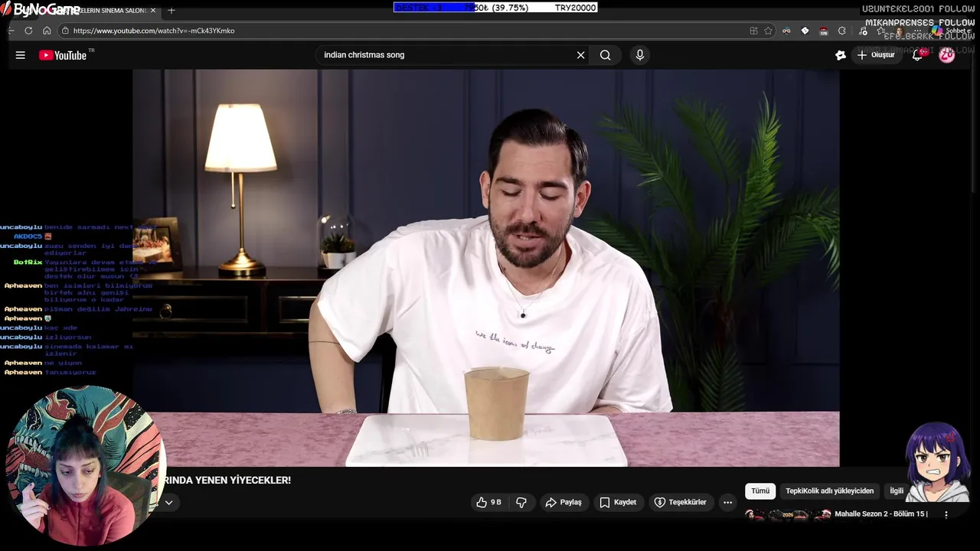The width and height of the screenshot is (980, 551).
Task: Click the Oluştur create button
Action: coord(876,55)
